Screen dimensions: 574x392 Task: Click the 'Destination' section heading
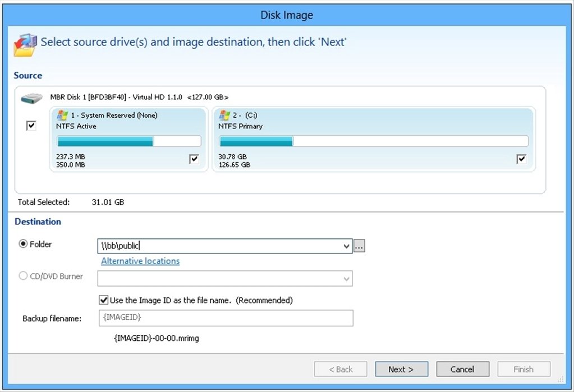(x=38, y=222)
